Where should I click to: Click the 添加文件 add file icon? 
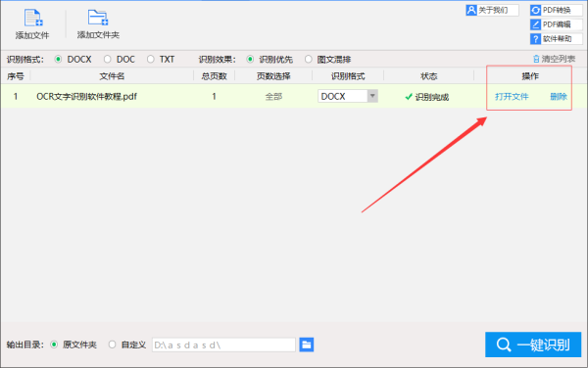(x=33, y=18)
